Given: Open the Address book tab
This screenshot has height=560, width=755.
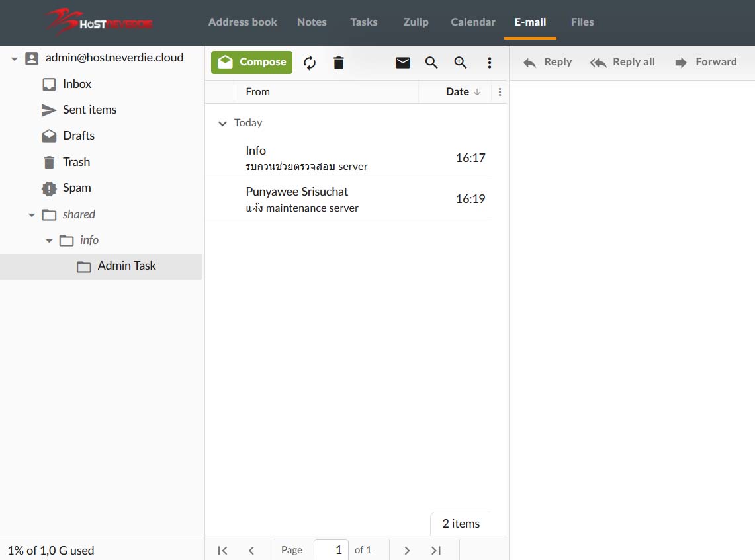Looking at the screenshot, I should click(242, 22).
